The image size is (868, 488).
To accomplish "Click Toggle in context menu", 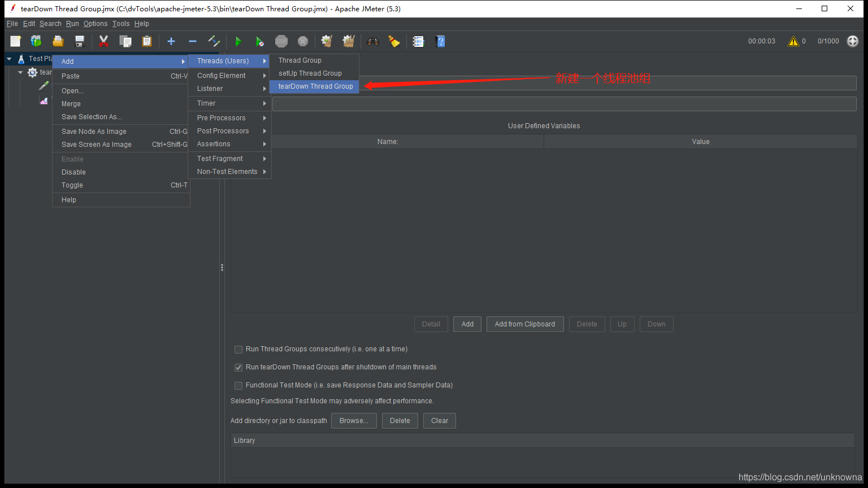I will (x=121, y=185).
